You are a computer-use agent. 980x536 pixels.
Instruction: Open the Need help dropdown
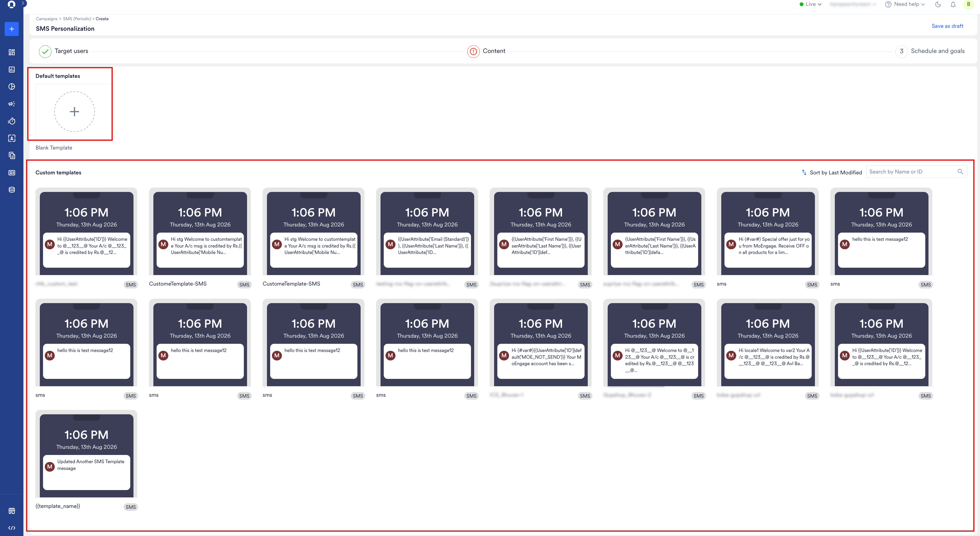coord(905,4)
